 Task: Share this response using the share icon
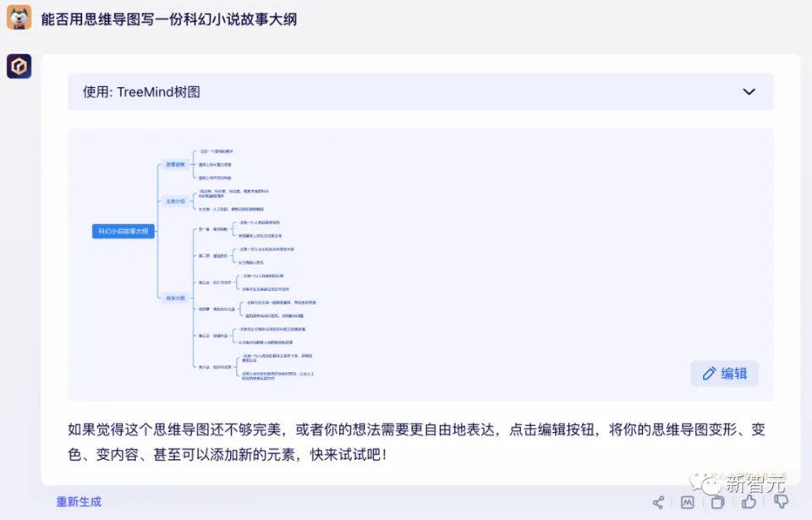[658, 501]
